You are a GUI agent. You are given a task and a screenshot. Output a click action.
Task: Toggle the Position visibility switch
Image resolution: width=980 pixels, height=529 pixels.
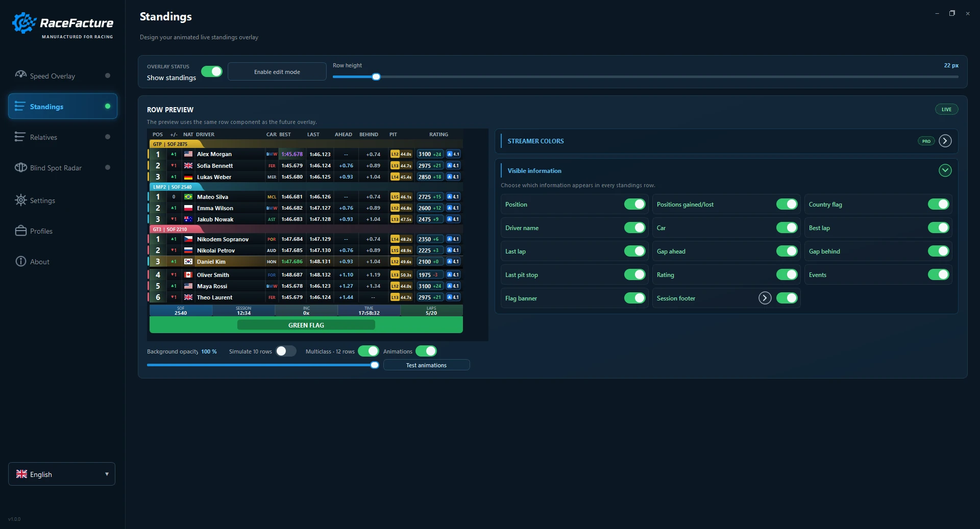pyautogui.click(x=635, y=204)
